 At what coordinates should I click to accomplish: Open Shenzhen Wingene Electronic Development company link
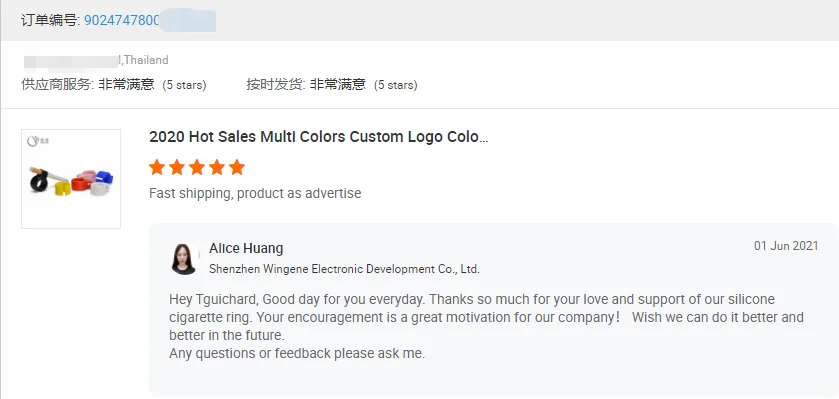click(x=345, y=269)
